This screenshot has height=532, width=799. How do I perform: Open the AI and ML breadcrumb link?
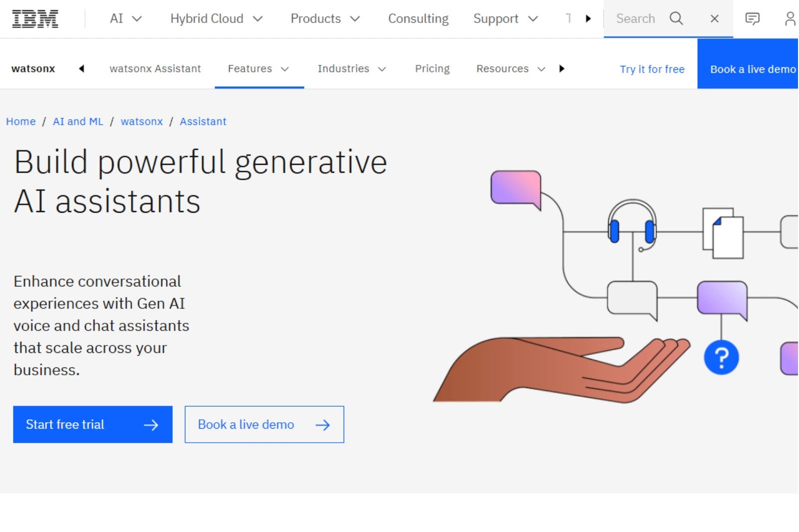(x=77, y=121)
